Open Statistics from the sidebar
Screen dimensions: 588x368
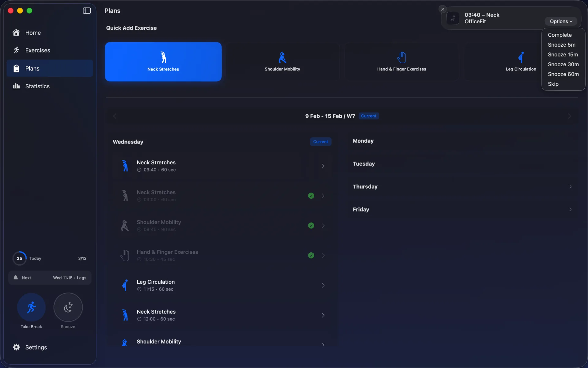(x=37, y=86)
